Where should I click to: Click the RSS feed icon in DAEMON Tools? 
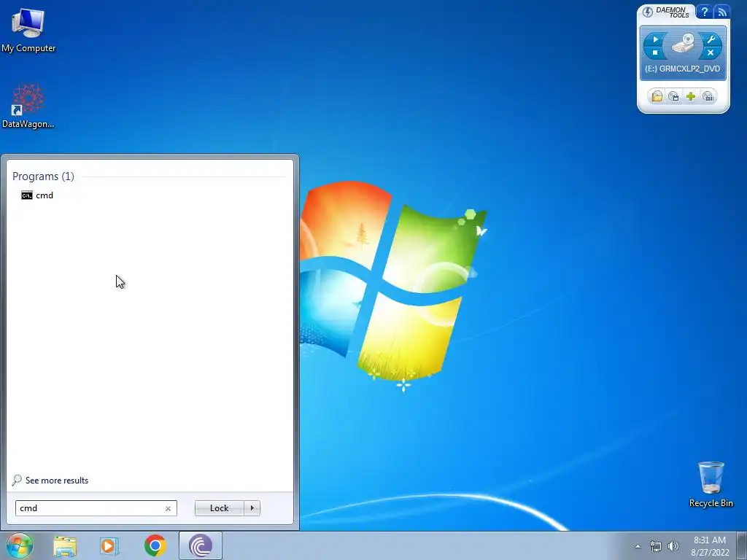tap(722, 12)
